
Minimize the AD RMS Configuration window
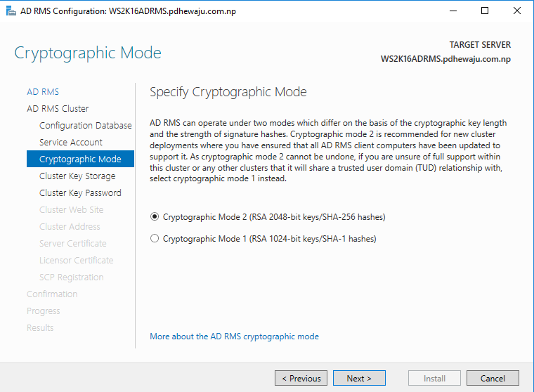(x=453, y=11)
